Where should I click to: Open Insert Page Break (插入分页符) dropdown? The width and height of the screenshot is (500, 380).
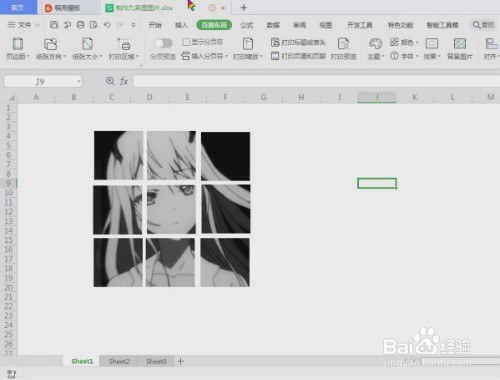pyautogui.click(x=204, y=56)
